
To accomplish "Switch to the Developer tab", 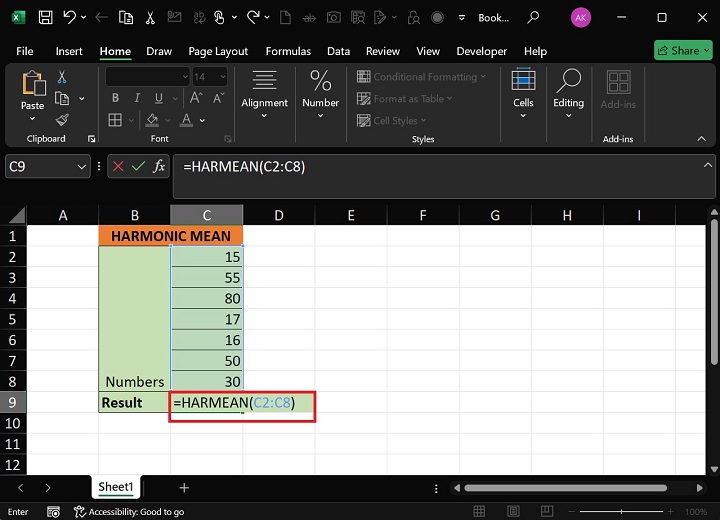I will 482,51.
